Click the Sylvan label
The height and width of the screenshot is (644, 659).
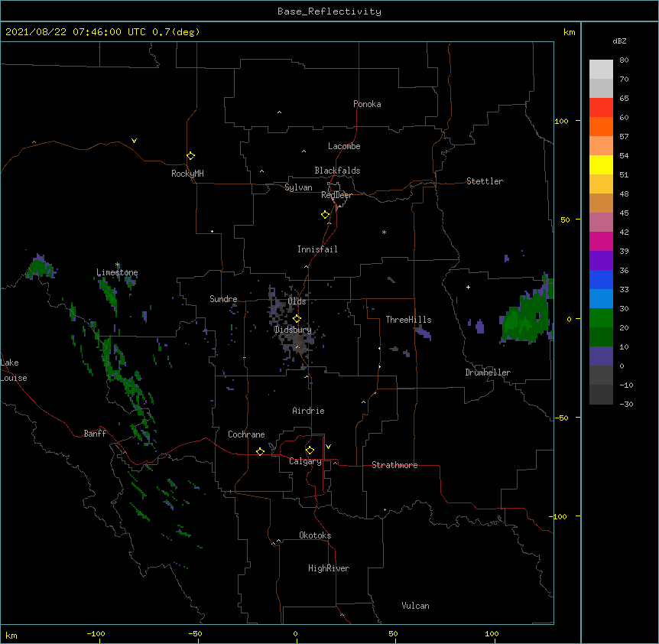click(298, 187)
